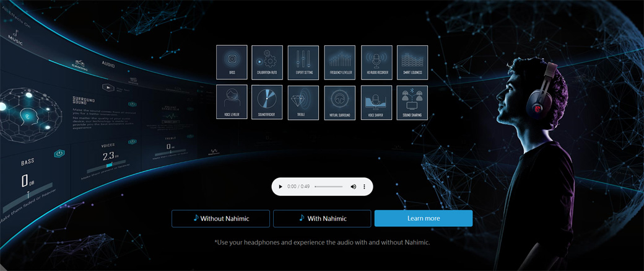Select the Smart Loudness tile
Image resolution: width=644 pixels, height=271 pixels.
(412, 63)
